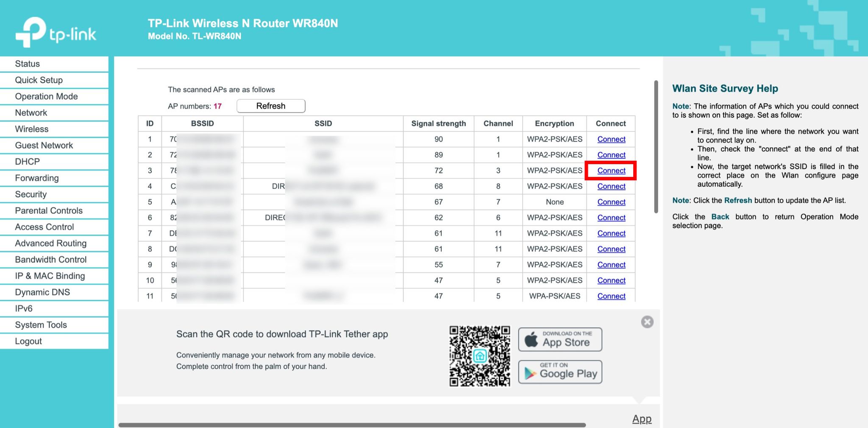Click the Google Play download badge
The image size is (868, 428).
tap(560, 372)
